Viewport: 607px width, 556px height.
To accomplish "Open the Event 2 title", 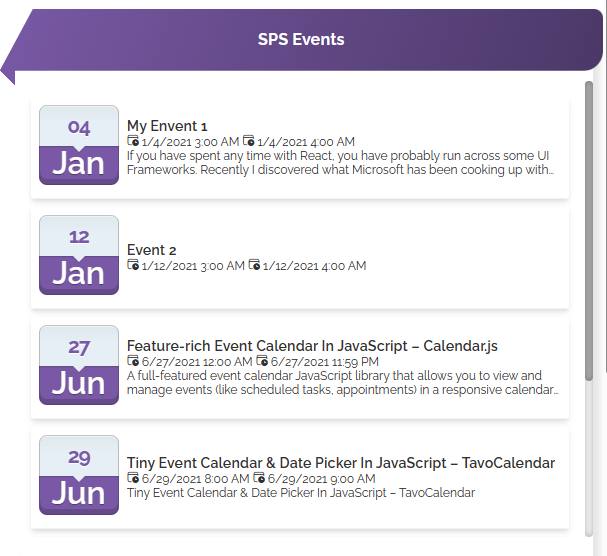I will coord(152,250).
